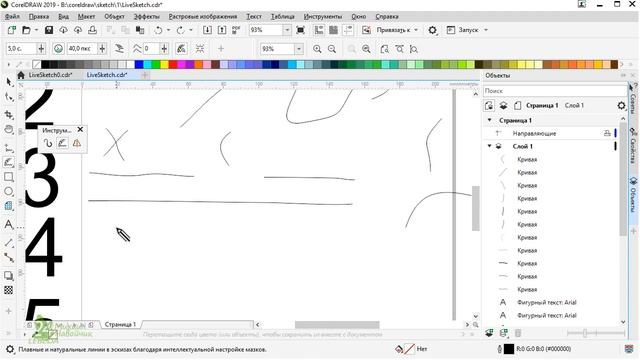Viewport: 640px width, 360px height.
Task: Click the Full-screen preview icon
Action: (x=300, y=30)
